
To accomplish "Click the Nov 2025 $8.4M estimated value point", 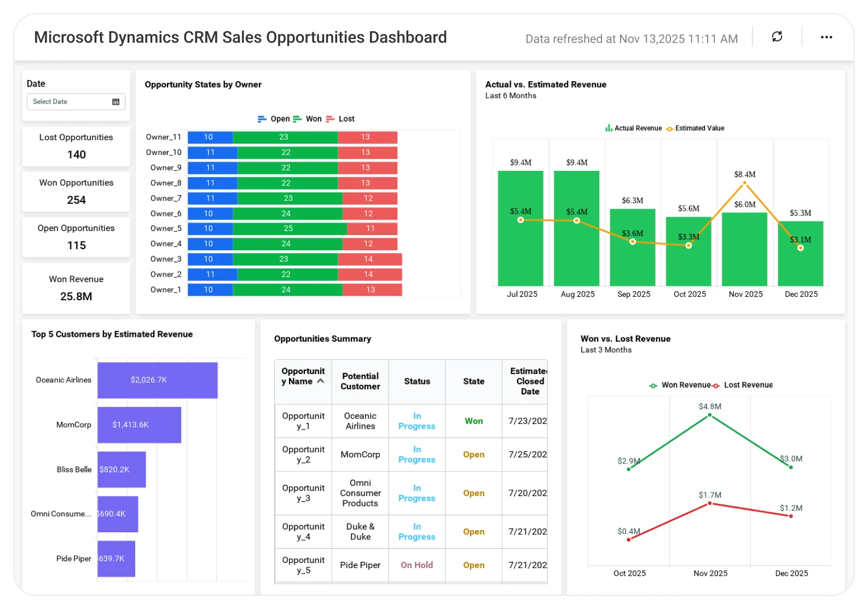I will (x=744, y=183).
